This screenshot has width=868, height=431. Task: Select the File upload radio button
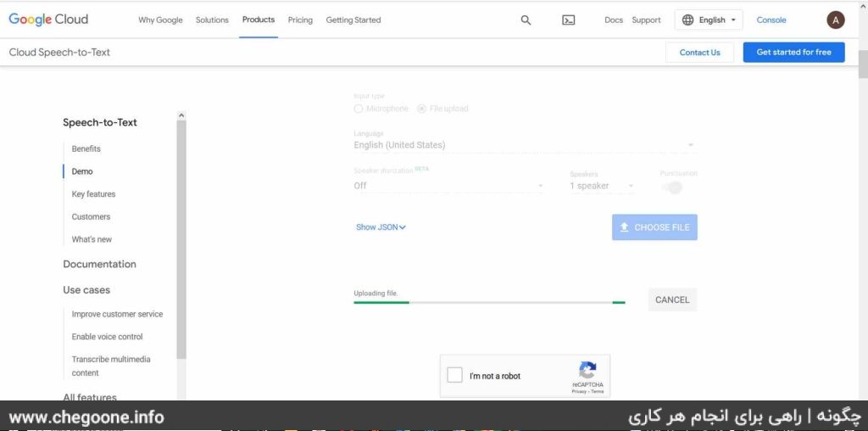pos(421,109)
